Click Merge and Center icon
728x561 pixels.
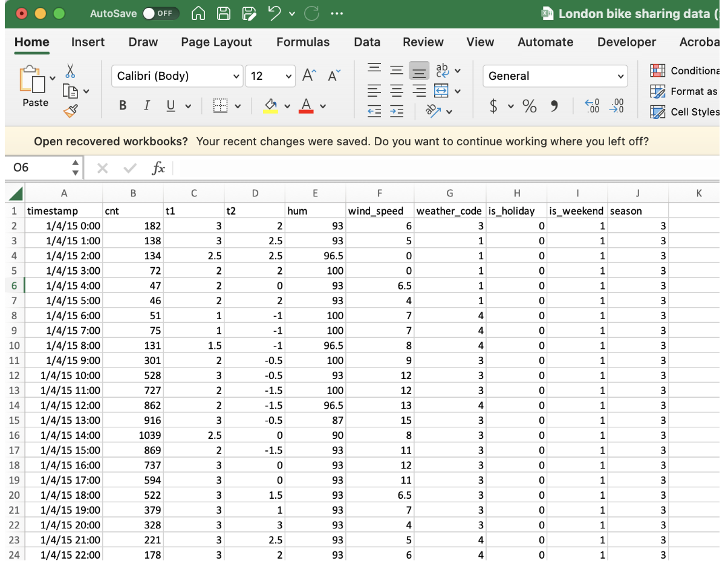pos(441,91)
